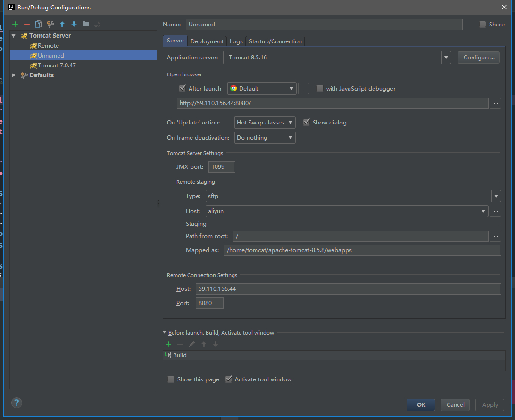Open the Application server dropdown
Viewport: 515px width, 420px height.
tap(446, 58)
